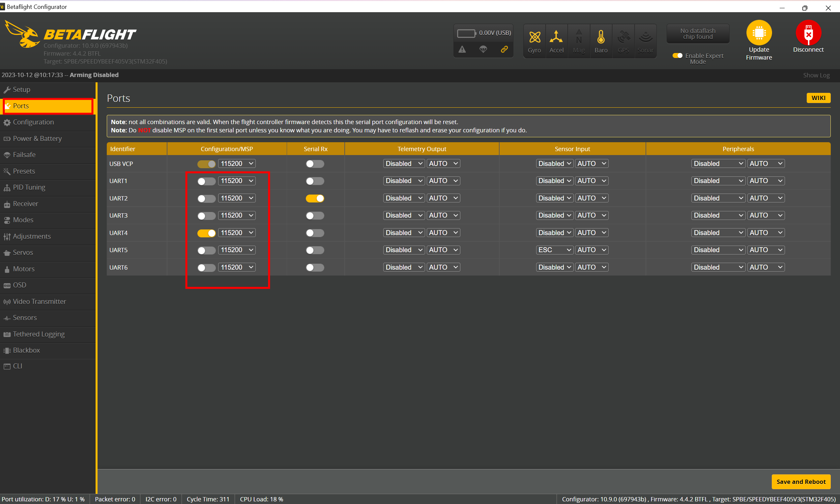Click Show Log link
Image resolution: width=840 pixels, height=504 pixels.
(816, 75)
